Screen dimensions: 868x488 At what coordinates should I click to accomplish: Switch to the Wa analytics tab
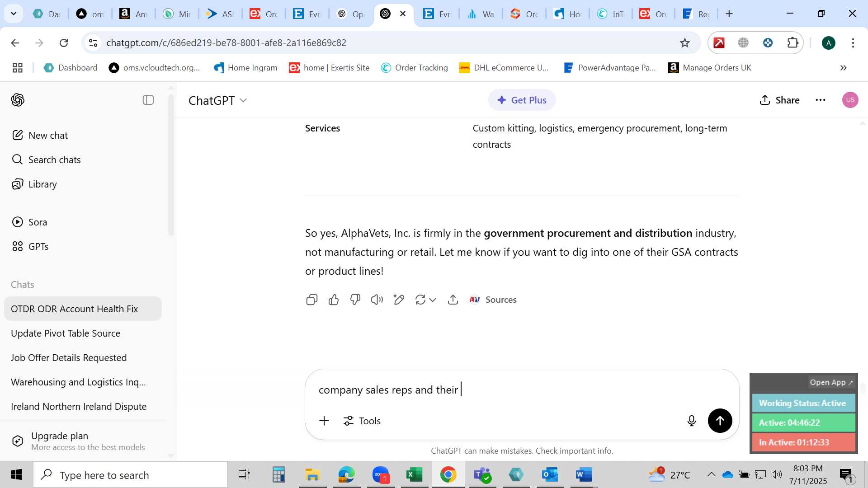point(480,14)
